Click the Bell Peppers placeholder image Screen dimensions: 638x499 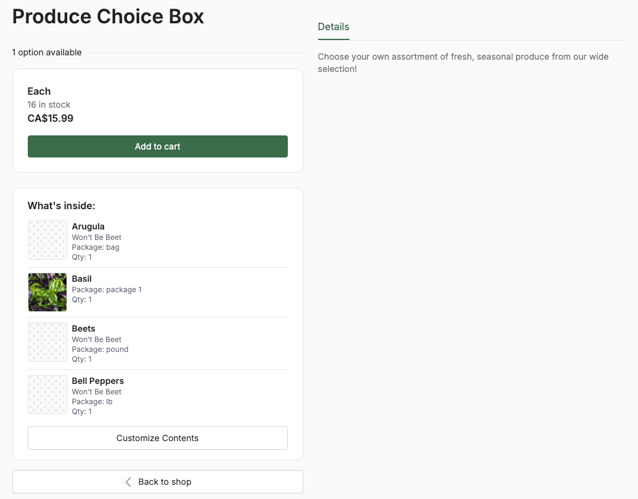47,394
